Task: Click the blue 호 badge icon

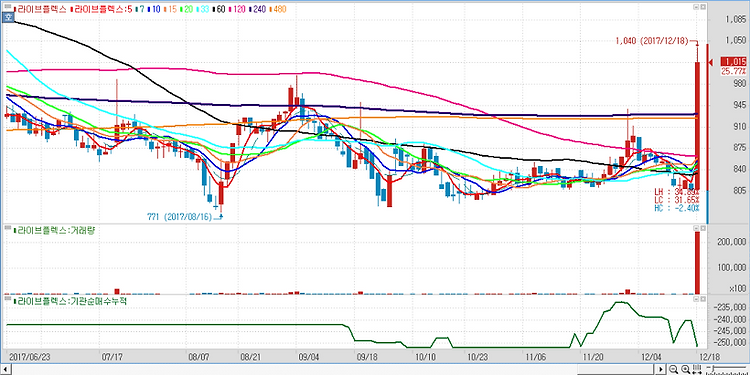Action: point(8,17)
